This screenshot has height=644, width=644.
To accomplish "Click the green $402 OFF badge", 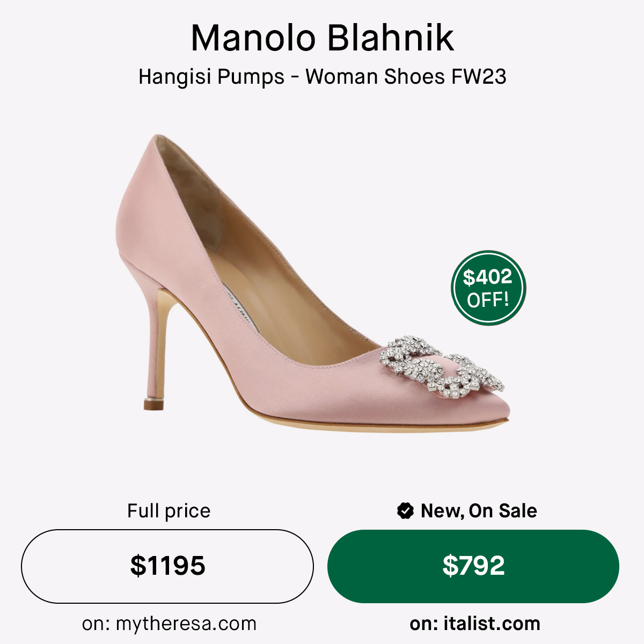I will coord(488,288).
